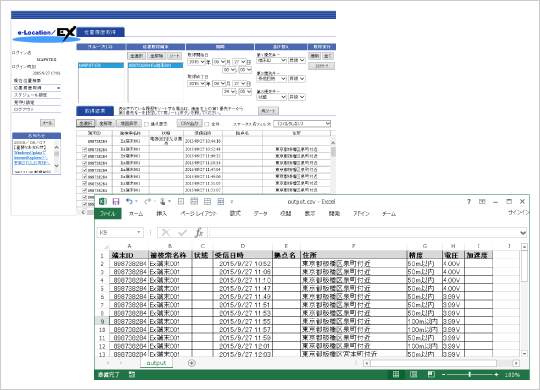Image resolution: width=540 pixels, height=390 pixels.
Task: Click macro record icon in Excel status bar
Action: click(132, 374)
